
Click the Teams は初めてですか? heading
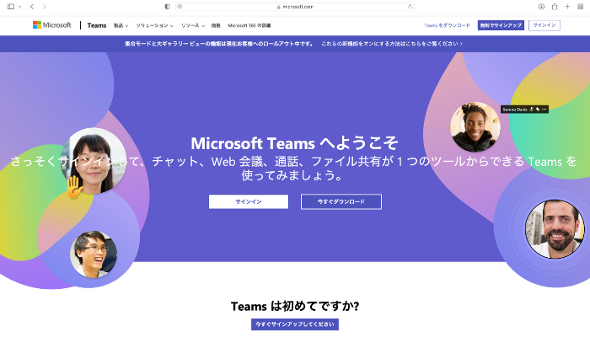tap(295, 306)
